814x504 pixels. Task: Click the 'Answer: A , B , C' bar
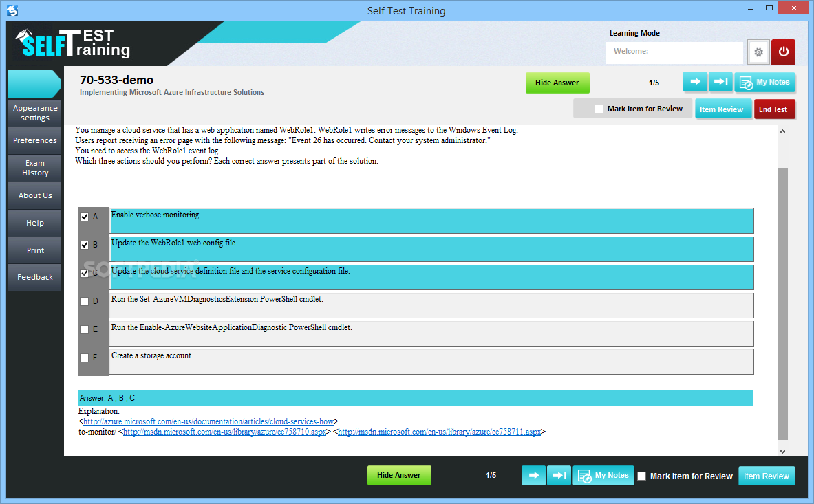pyautogui.click(x=416, y=398)
